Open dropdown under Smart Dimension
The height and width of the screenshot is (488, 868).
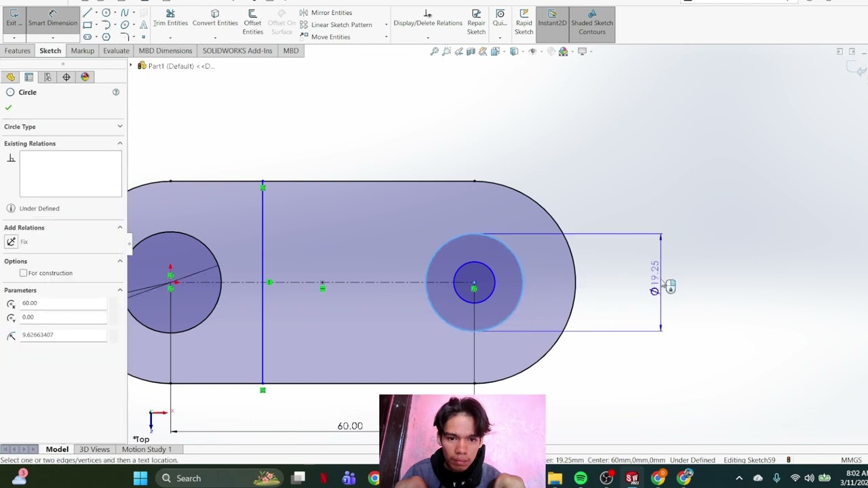click(x=52, y=37)
